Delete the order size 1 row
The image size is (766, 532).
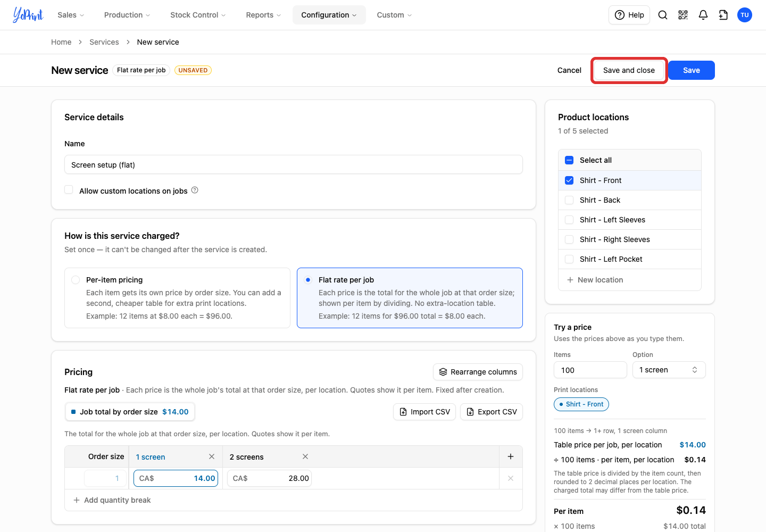(511, 478)
